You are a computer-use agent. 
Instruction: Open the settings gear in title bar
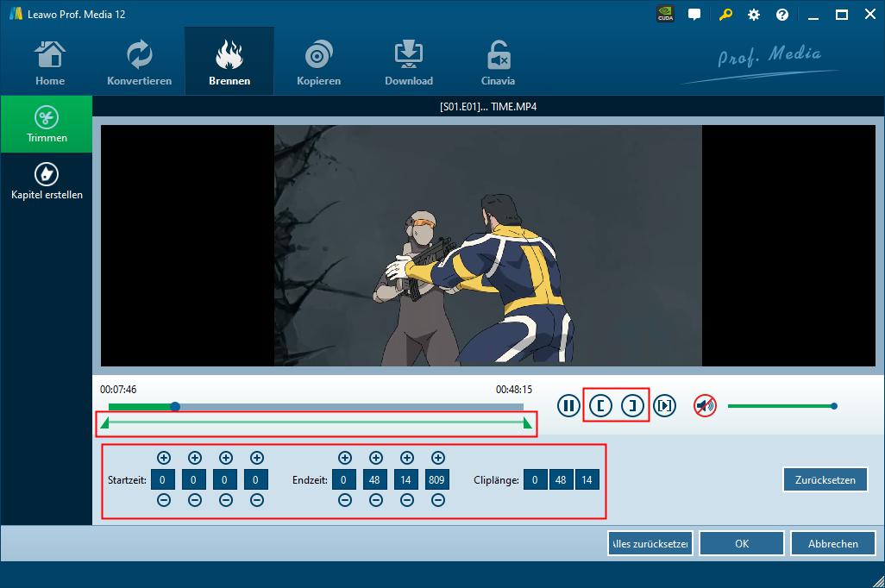tap(754, 15)
